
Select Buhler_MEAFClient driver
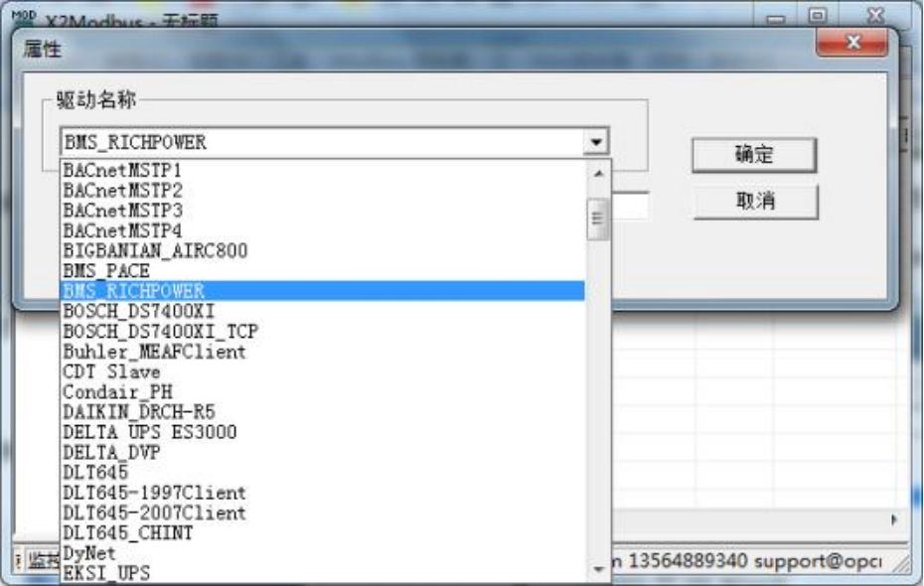click(322, 352)
